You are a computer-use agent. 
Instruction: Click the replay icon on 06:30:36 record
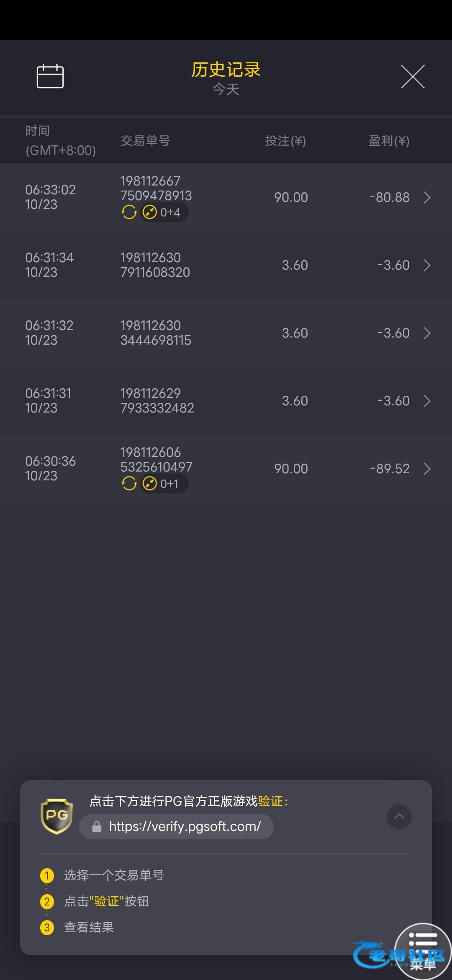coord(129,484)
